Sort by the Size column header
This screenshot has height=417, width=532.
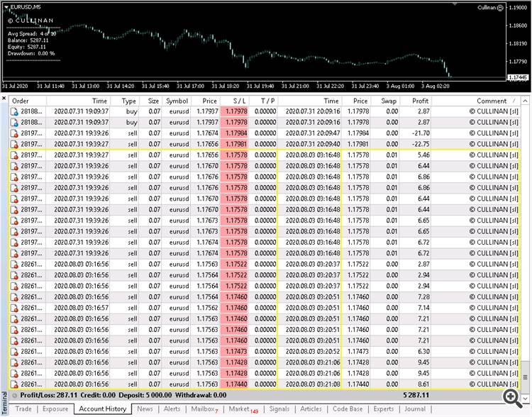(150, 101)
